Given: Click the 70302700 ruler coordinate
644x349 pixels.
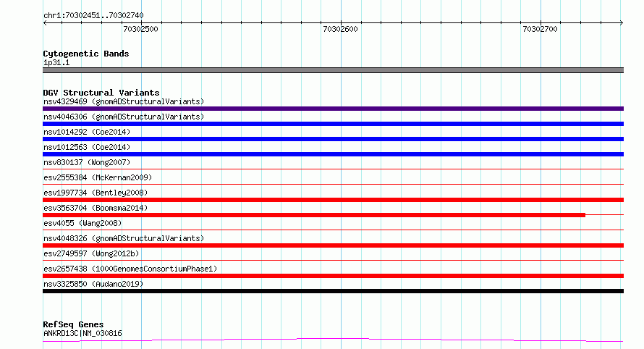Looking at the screenshot, I should (x=540, y=29).
